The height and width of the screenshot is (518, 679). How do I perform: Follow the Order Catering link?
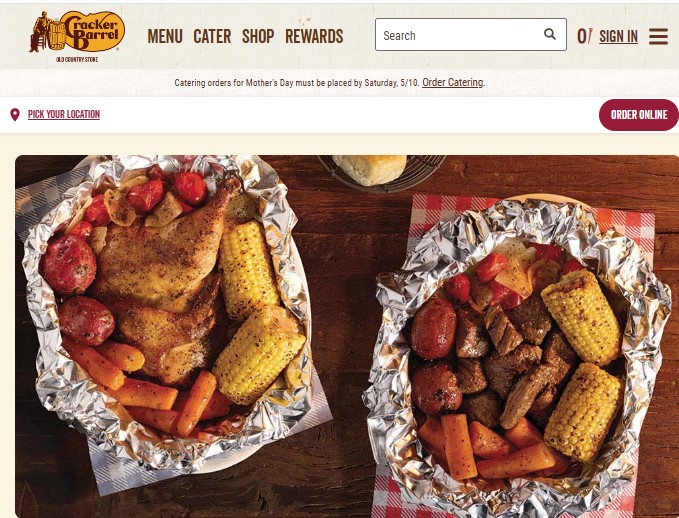coord(453,82)
